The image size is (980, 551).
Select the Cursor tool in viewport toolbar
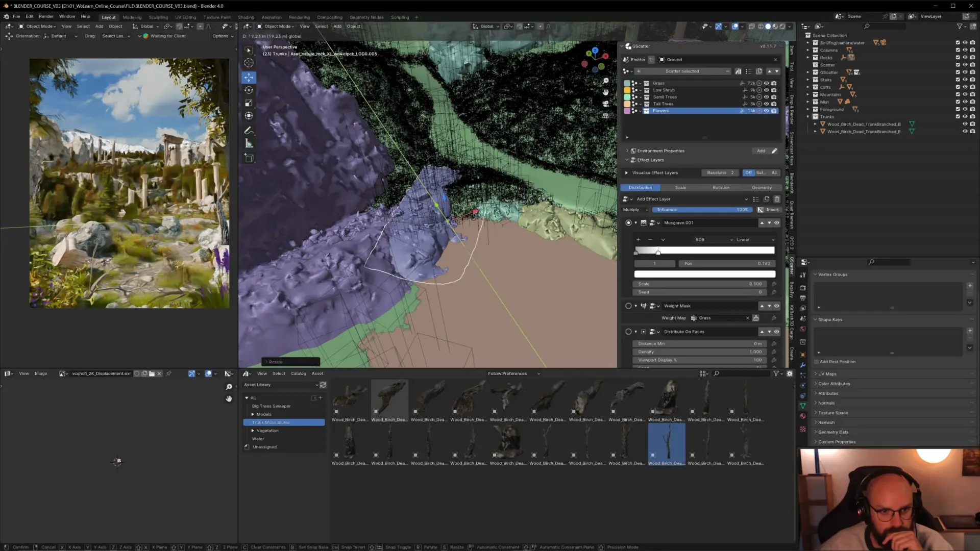click(x=249, y=63)
